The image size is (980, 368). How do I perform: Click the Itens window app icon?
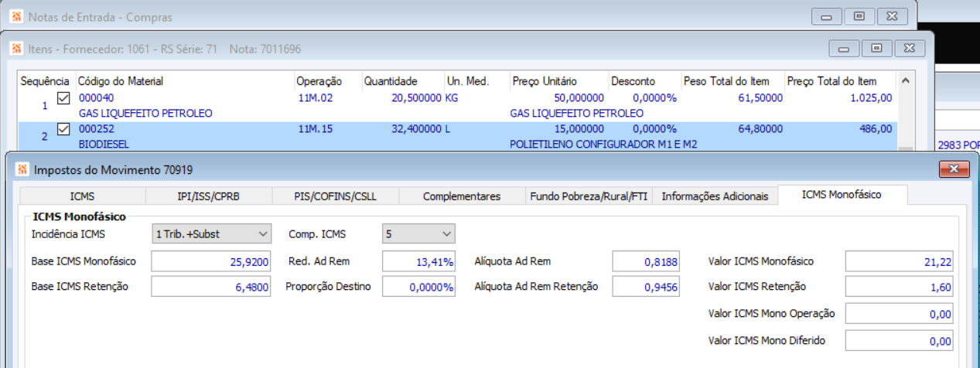16,49
